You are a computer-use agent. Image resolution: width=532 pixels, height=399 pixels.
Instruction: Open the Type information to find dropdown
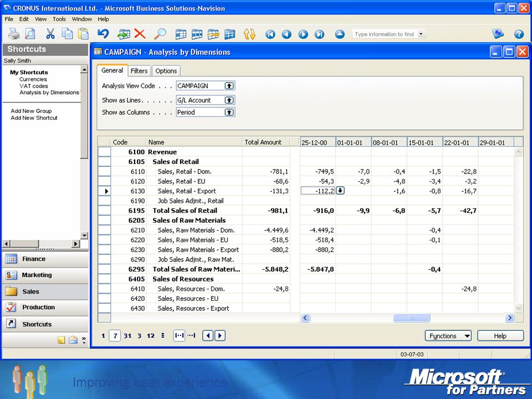(421, 34)
